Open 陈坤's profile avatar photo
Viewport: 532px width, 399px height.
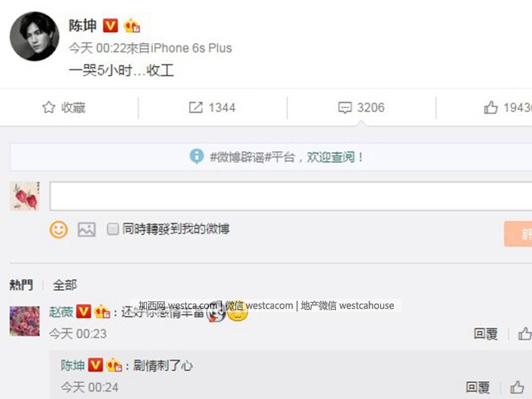[x=34, y=36]
